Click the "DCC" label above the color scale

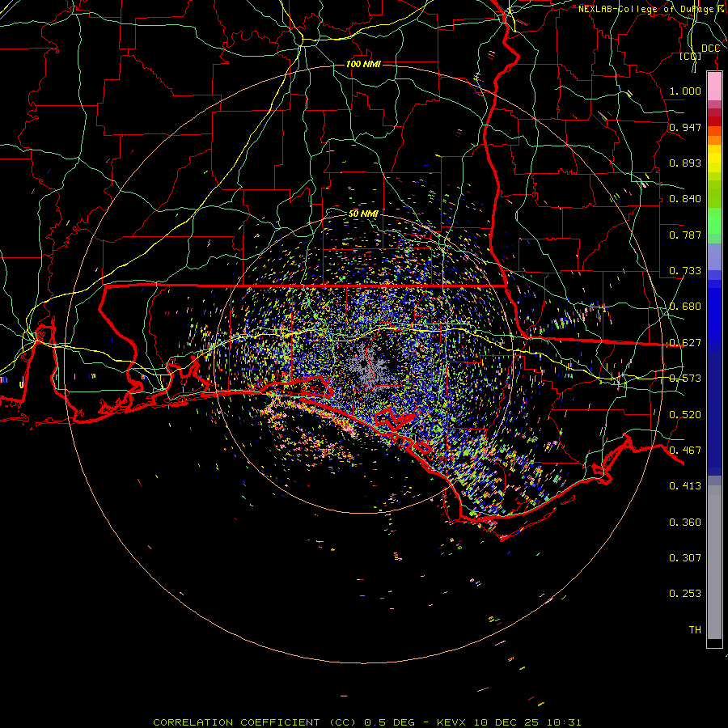coord(710,49)
